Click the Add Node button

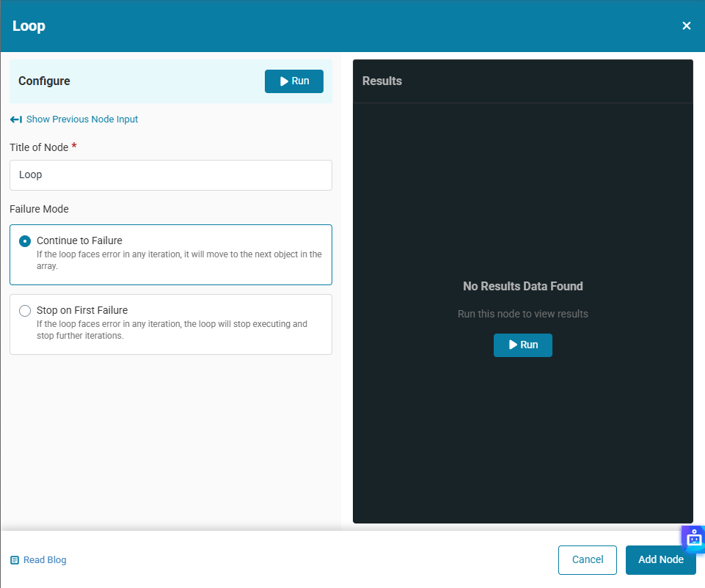(x=660, y=560)
